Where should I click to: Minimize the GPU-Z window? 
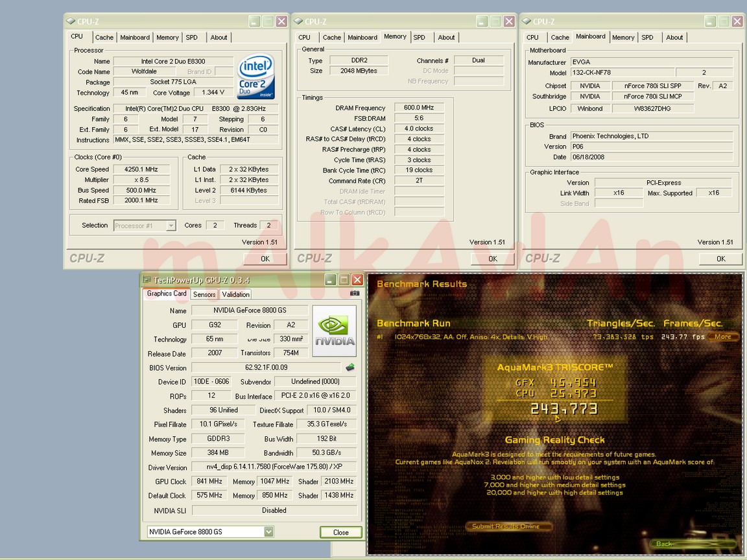331,279
